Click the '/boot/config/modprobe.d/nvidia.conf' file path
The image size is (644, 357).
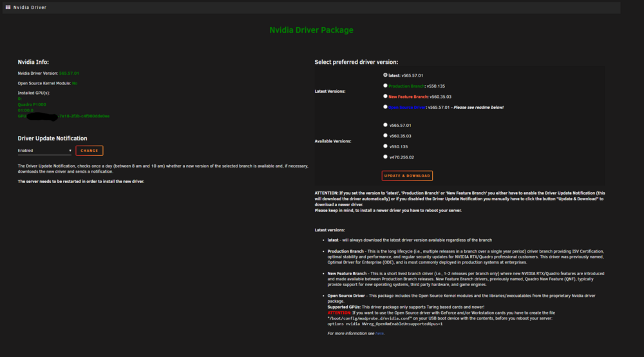(369, 318)
